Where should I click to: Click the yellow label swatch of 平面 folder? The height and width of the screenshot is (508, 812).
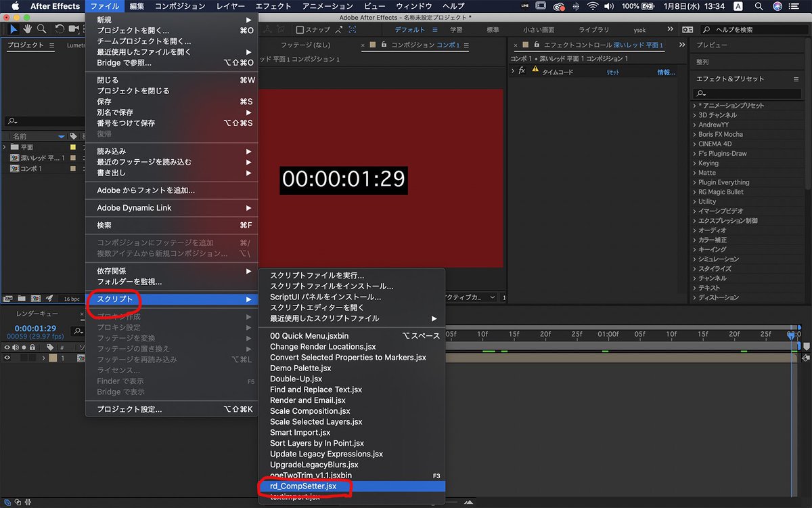73,147
